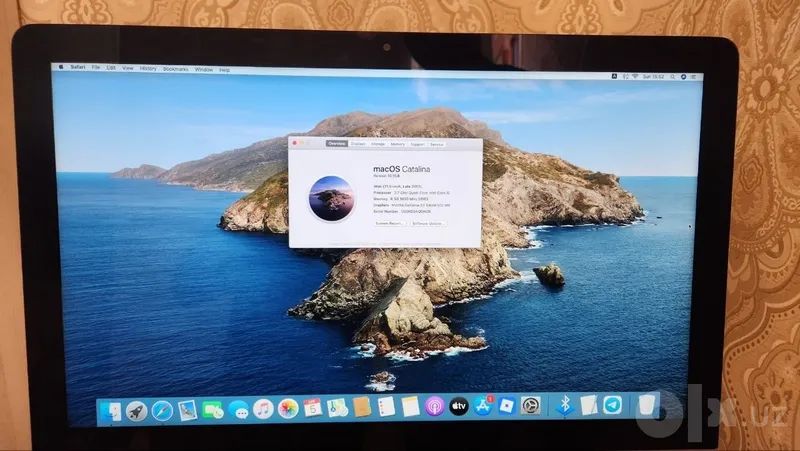Launch Telegram from the dock
The height and width of the screenshot is (451, 800).
point(613,405)
